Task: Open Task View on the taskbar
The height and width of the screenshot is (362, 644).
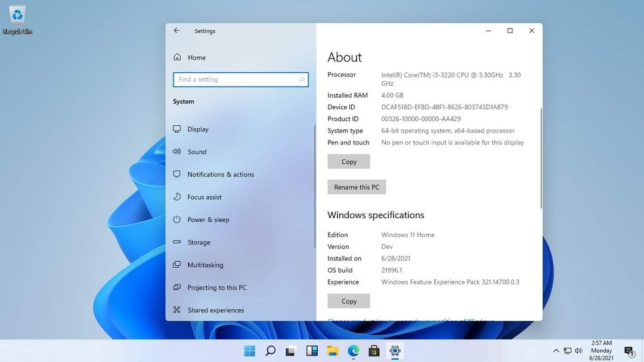Action: tap(291, 351)
